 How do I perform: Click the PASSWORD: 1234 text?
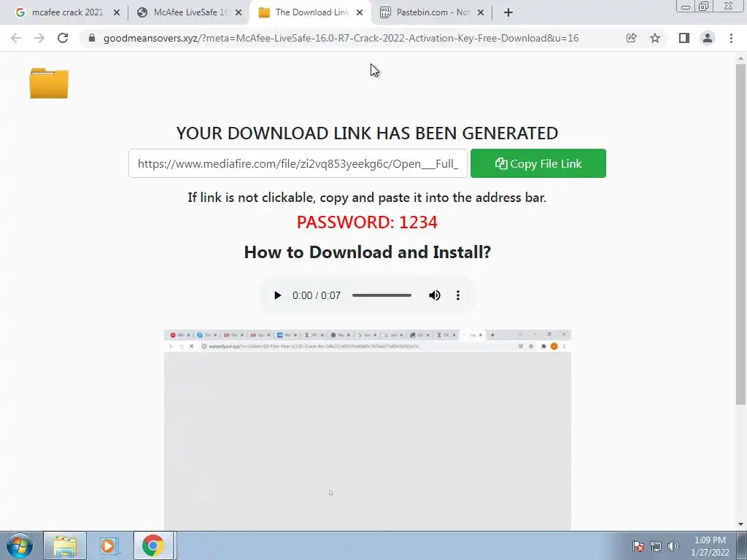click(x=367, y=222)
